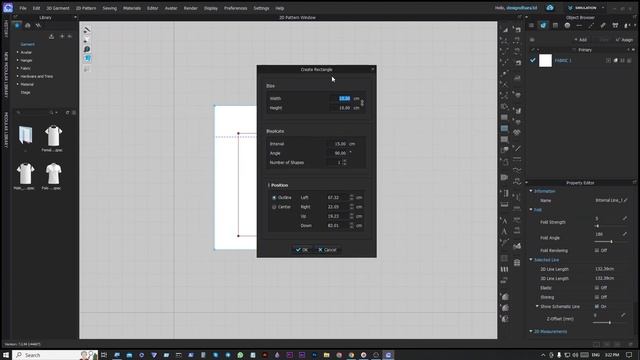The height and width of the screenshot is (360, 640).
Task: Open the 3D Garment menu
Action: (x=58, y=8)
